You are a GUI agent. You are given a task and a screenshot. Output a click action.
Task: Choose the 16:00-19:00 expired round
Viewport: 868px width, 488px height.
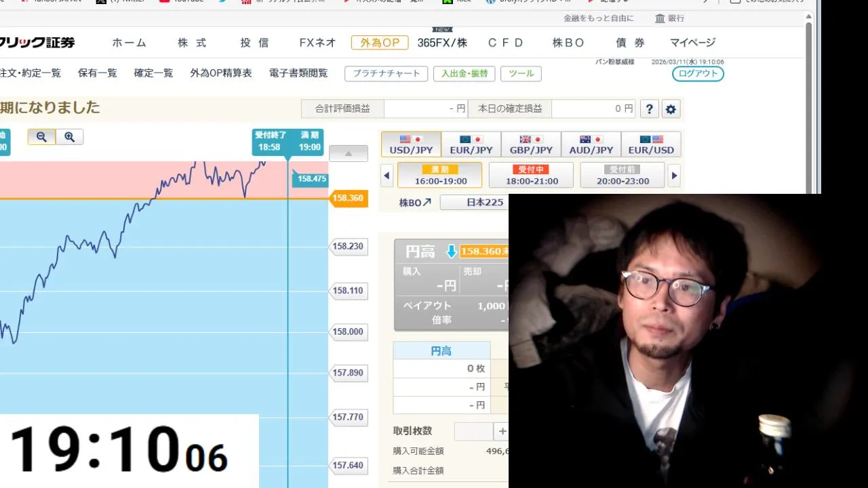439,175
